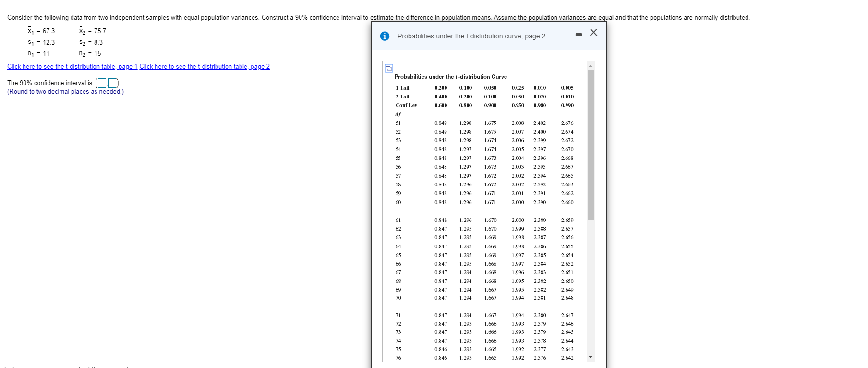This screenshot has height=368, width=868.
Task: Close the t-distribution table popup
Action: pos(594,33)
